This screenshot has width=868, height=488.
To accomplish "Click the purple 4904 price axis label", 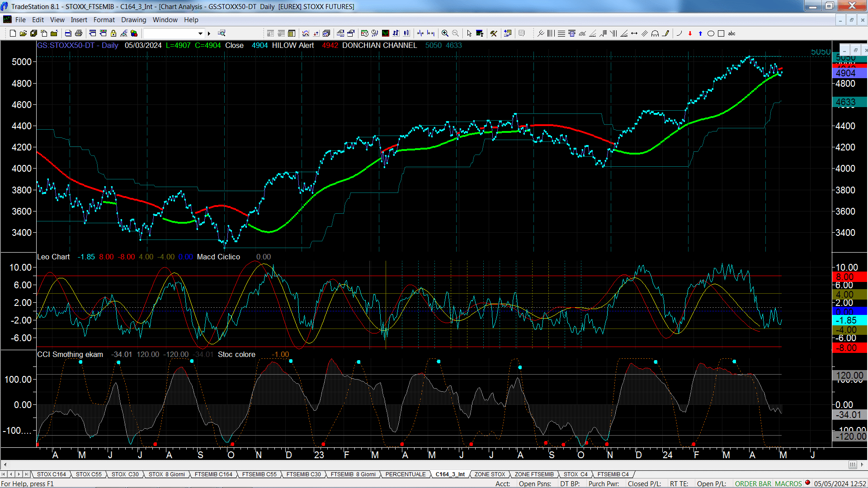I will pos(849,73).
